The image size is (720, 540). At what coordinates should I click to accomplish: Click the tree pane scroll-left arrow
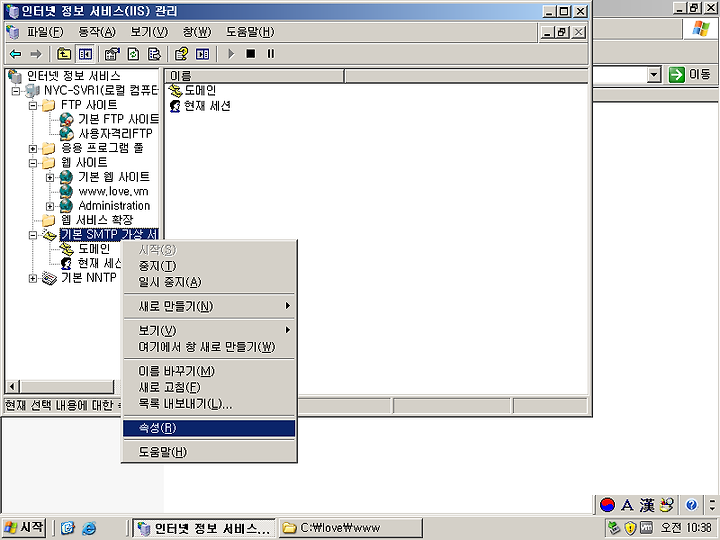(12, 387)
